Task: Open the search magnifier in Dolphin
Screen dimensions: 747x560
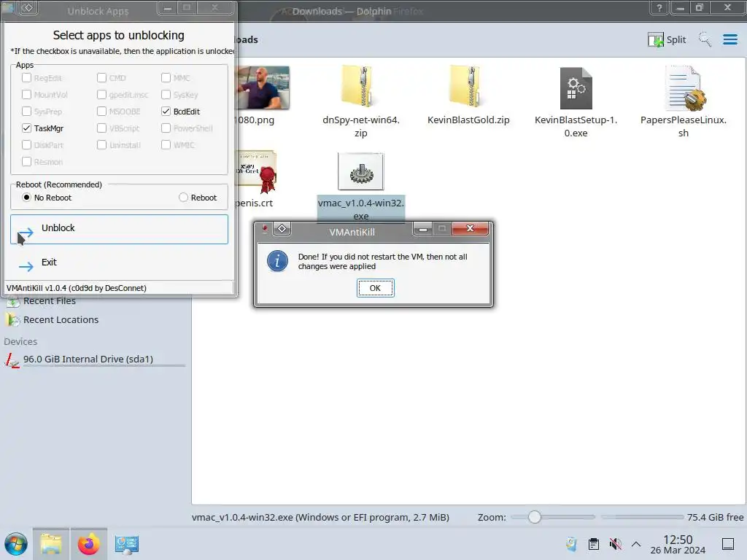Action: pyautogui.click(x=705, y=39)
